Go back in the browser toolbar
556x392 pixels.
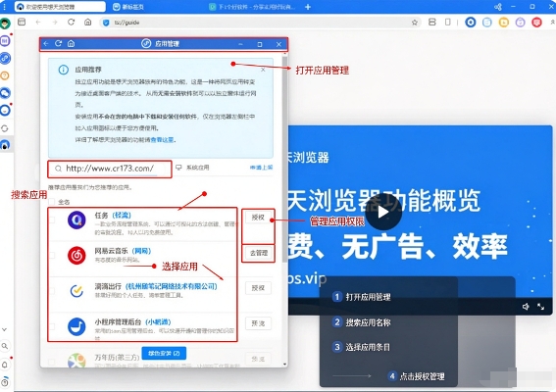38,22
